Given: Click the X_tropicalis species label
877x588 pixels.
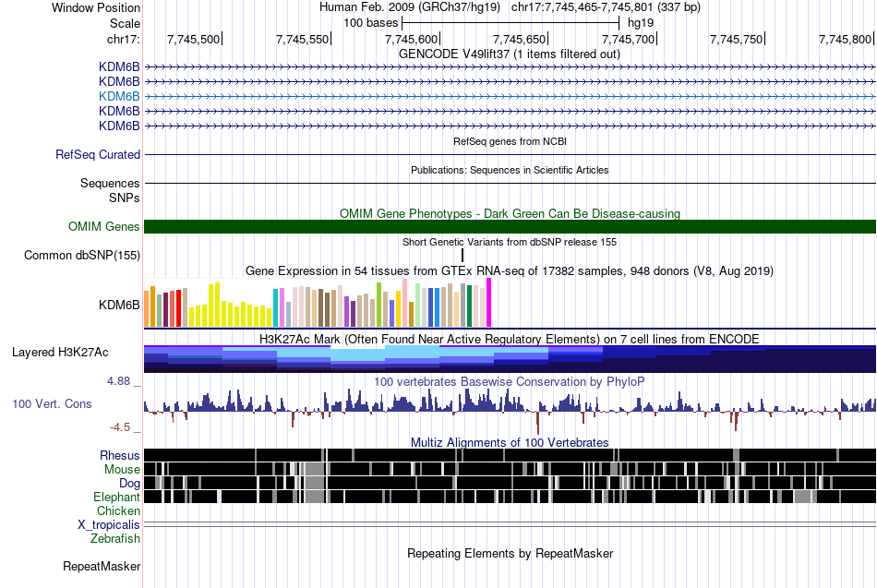Looking at the screenshot, I should (x=109, y=525).
